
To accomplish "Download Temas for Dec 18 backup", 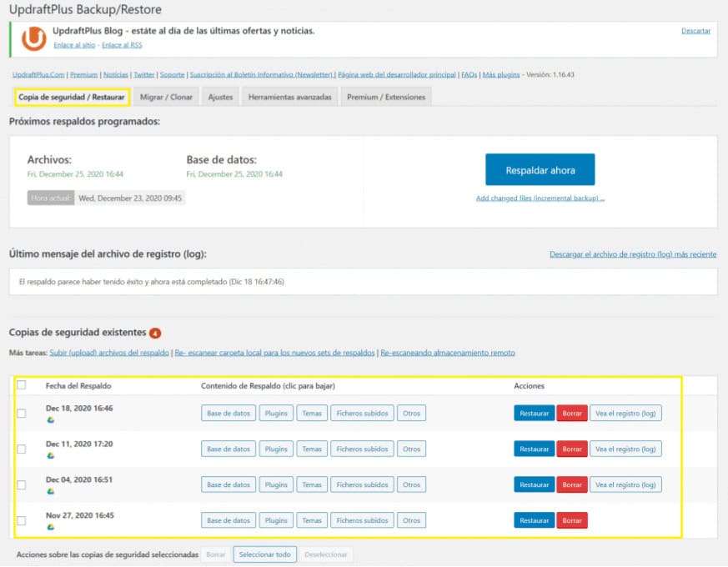I will 312,414.
